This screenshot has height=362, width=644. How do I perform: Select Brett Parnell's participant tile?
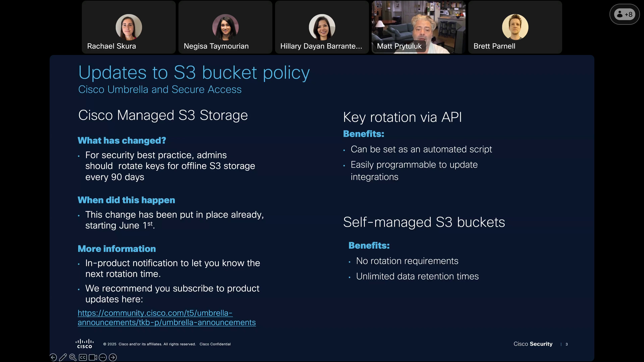click(515, 27)
